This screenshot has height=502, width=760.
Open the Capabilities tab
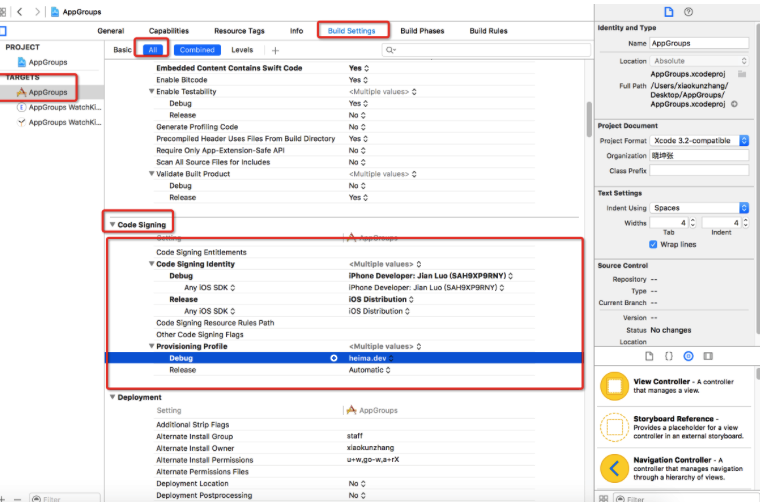169,31
